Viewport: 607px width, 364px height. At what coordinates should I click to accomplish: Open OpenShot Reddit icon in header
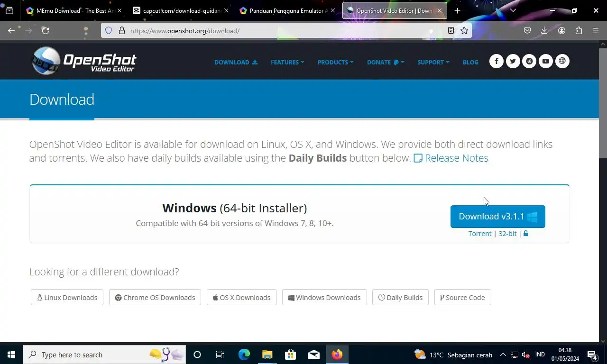point(529,61)
